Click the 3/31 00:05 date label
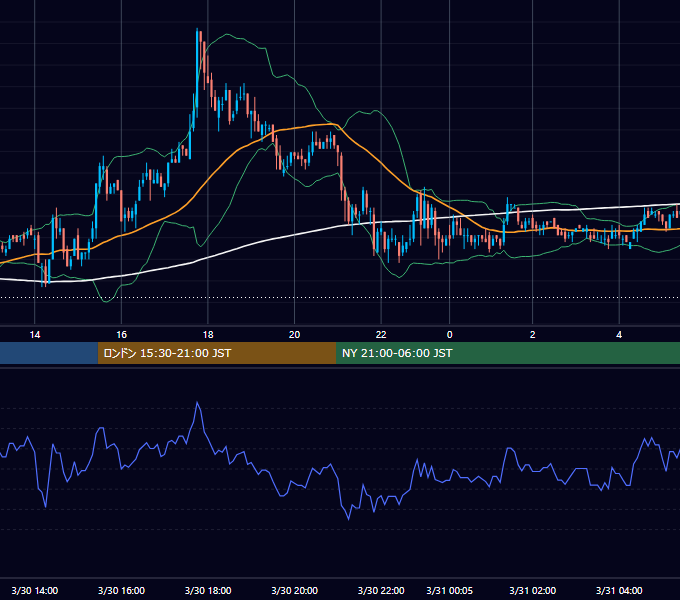The image size is (680, 600). point(449,590)
